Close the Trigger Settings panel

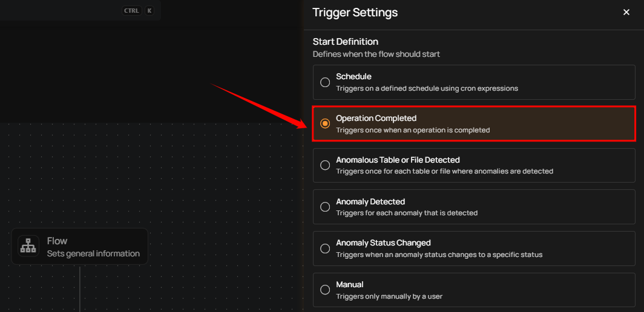(626, 12)
